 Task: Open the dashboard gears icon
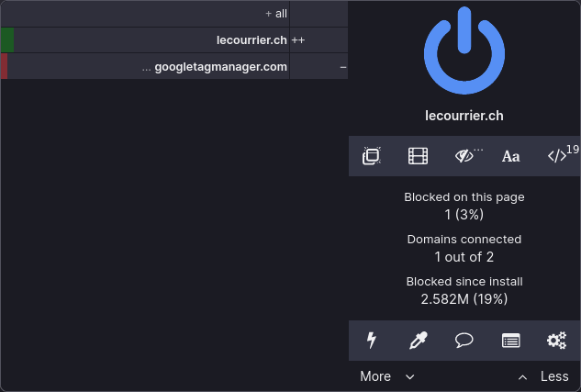tap(557, 341)
